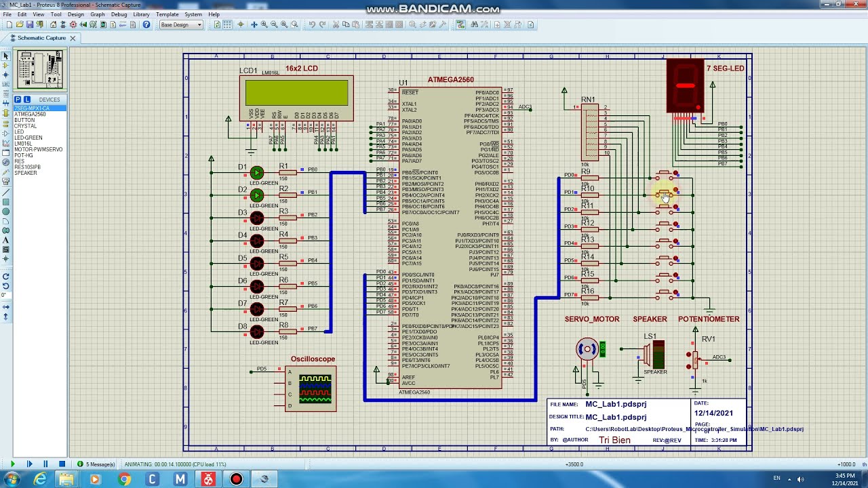The image size is (868, 488).
Task: Open the Base Design variant dropdown
Action: (x=181, y=24)
